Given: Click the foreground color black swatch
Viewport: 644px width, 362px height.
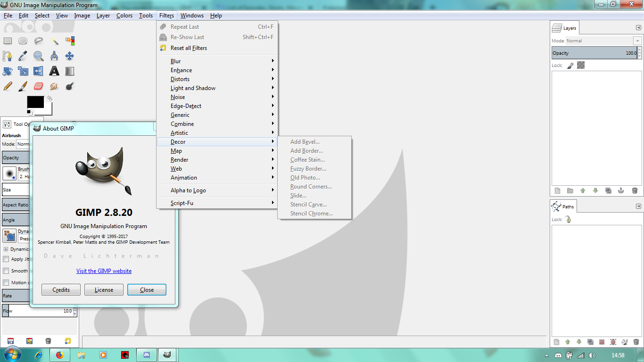Looking at the screenshot, I should (x=35, y=102).
